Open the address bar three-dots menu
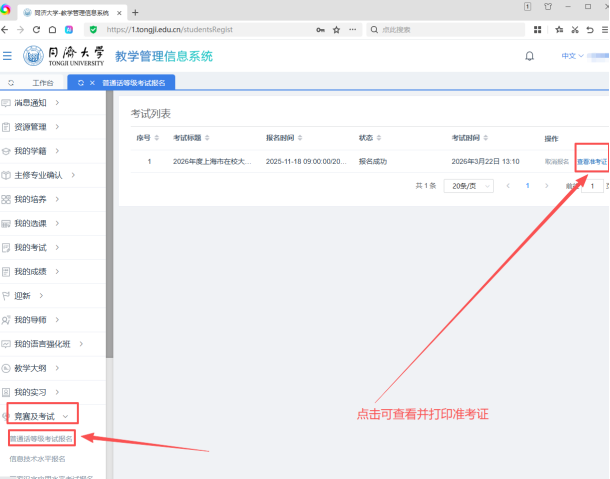This screenshot has height=479, width=610. [x=352, y=30]
